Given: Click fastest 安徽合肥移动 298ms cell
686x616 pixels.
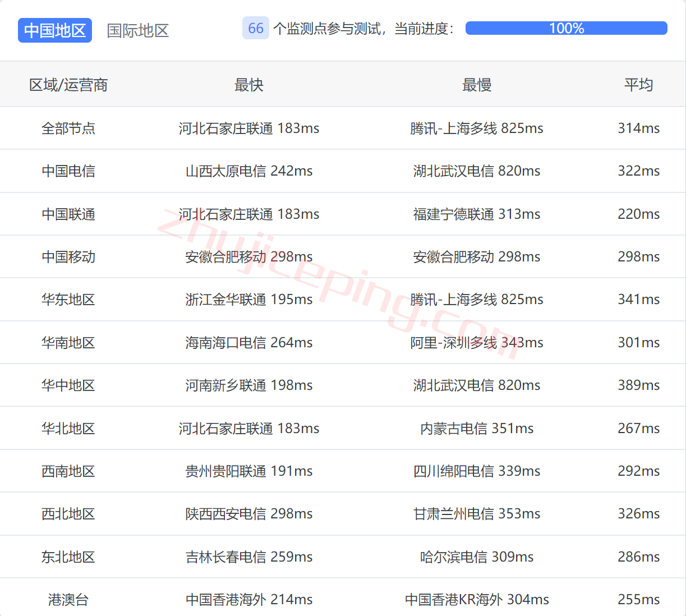Looking at the screenshot, I should coord(249,256).
